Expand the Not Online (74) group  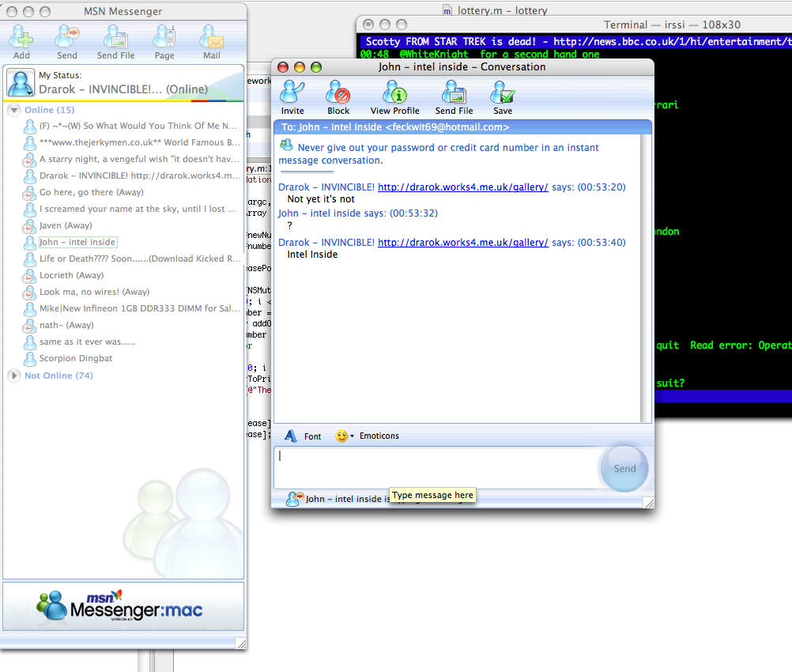[x=14, y=376]
